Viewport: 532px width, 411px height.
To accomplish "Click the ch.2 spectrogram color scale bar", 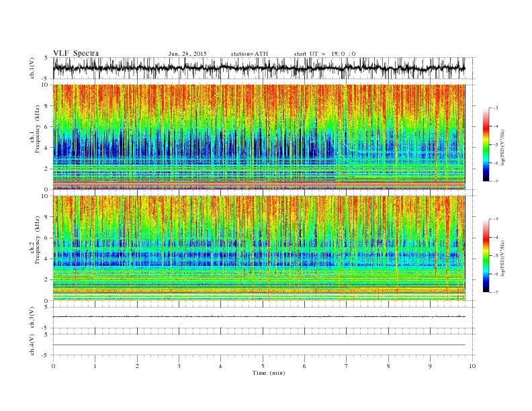I will (x=486, y=256).
